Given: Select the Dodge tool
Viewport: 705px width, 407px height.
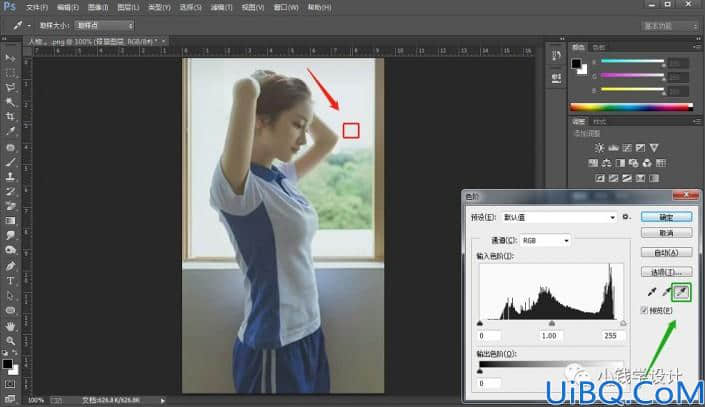Looking at the screenshot, I should coord(10,250).
